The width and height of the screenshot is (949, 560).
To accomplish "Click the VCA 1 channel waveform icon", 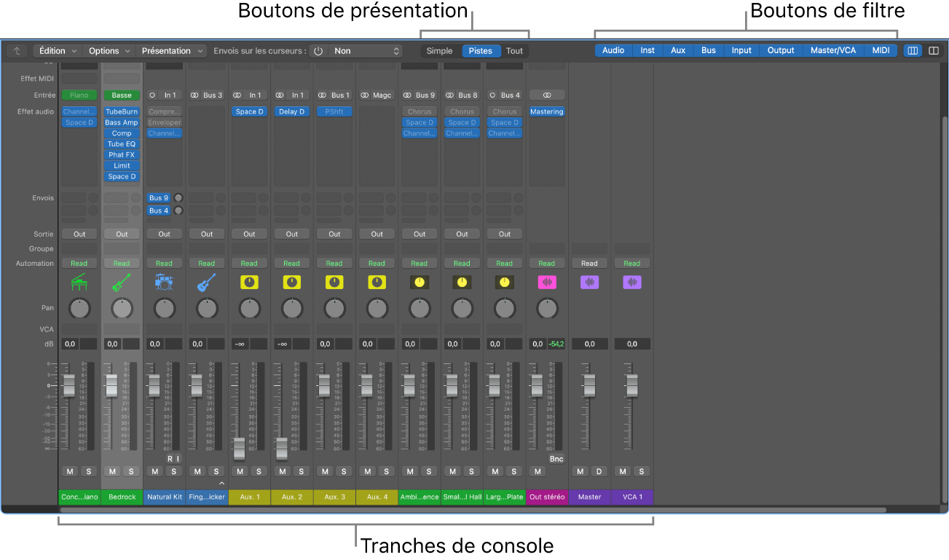I will click(x=631, y=282).
